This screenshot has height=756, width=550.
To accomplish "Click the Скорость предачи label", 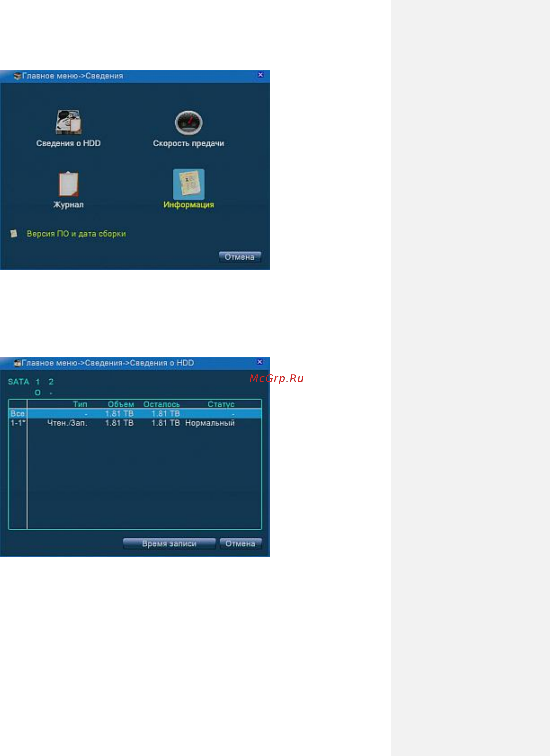I will click(x=189, y=143).
